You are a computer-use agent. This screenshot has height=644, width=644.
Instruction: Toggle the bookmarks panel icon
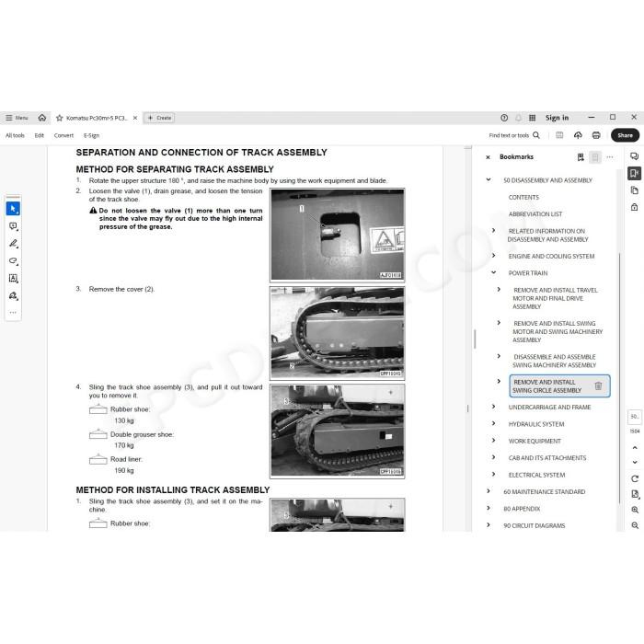coord(634,173)
